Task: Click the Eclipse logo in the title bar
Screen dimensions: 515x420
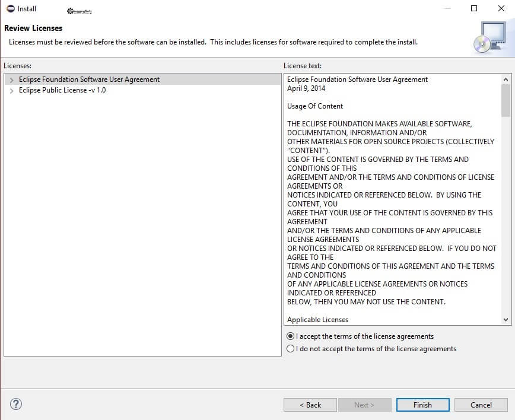Action: click(10, 8)
